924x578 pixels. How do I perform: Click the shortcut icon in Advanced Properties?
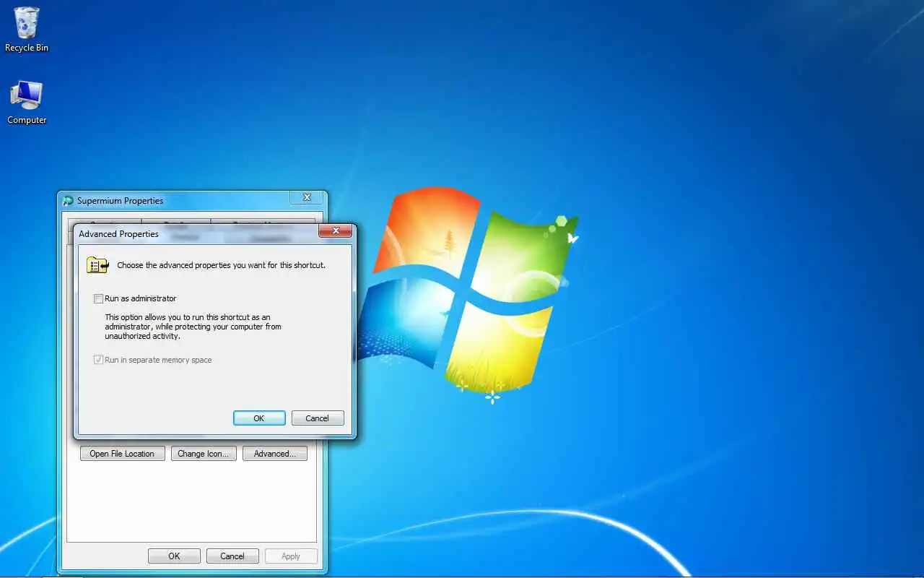click(97, 265)
